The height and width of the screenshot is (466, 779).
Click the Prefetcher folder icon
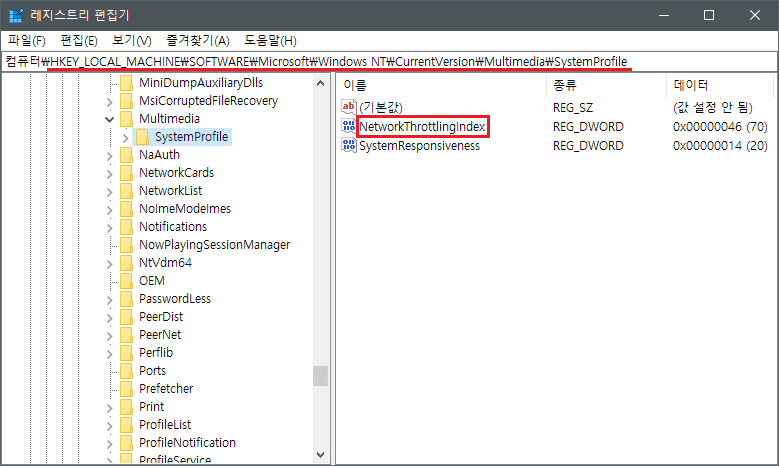click(x=127, y=389)
